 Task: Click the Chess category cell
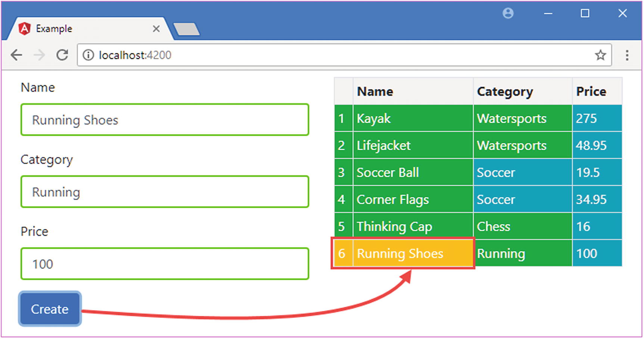[x=523, y=226]
